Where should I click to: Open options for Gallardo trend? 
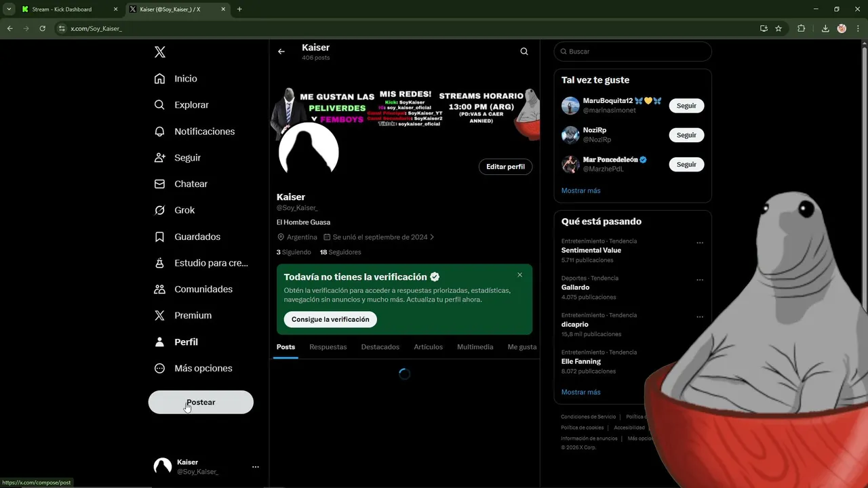click(x=700, y=280)
